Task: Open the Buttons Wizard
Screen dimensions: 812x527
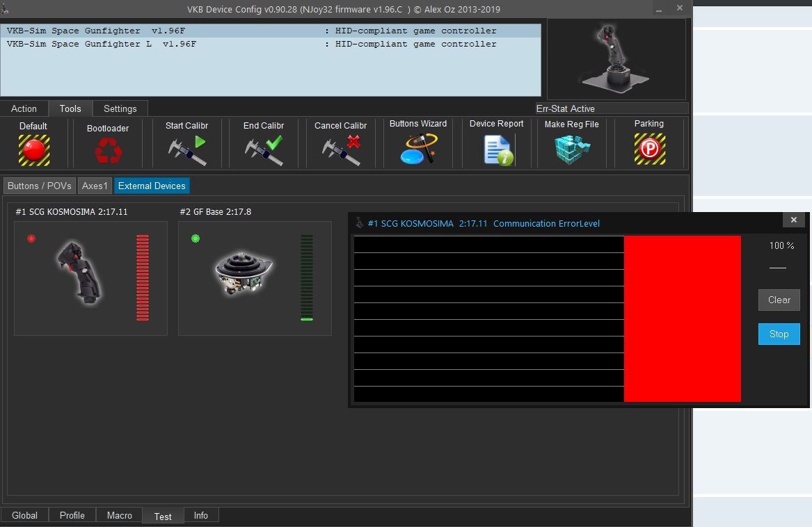Action: (418, 149)
